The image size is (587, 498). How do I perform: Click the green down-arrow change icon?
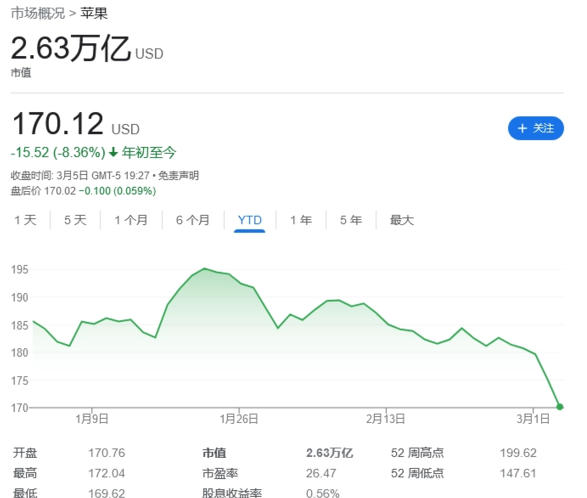tap(113, 152)
